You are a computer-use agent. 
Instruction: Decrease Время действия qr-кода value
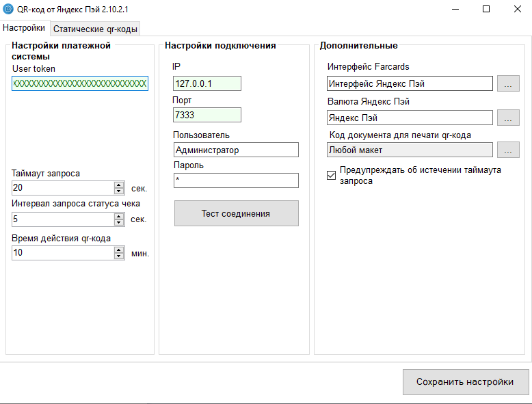(119, 256)
